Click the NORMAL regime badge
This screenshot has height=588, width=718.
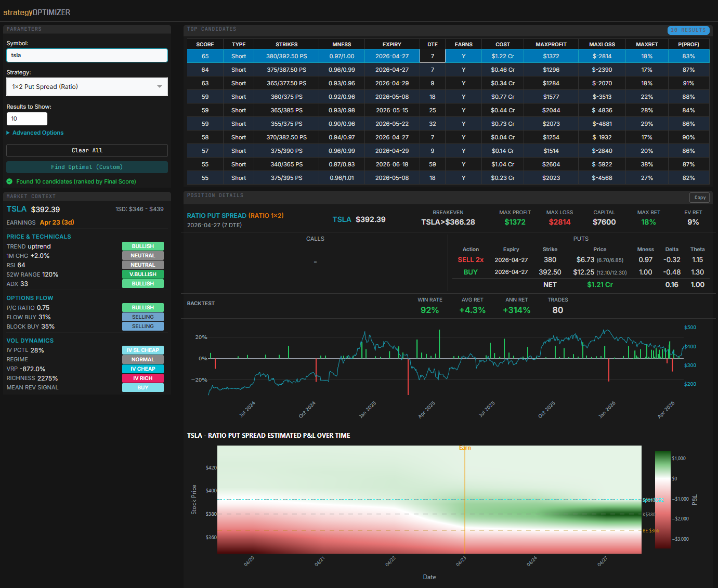(143, 360)
